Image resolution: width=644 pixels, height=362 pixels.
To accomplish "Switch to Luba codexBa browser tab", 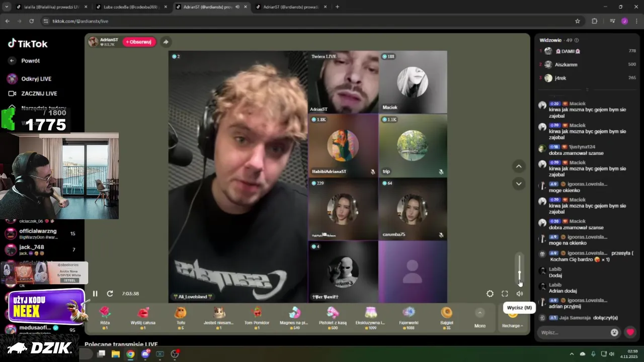I will pos(131,7).
